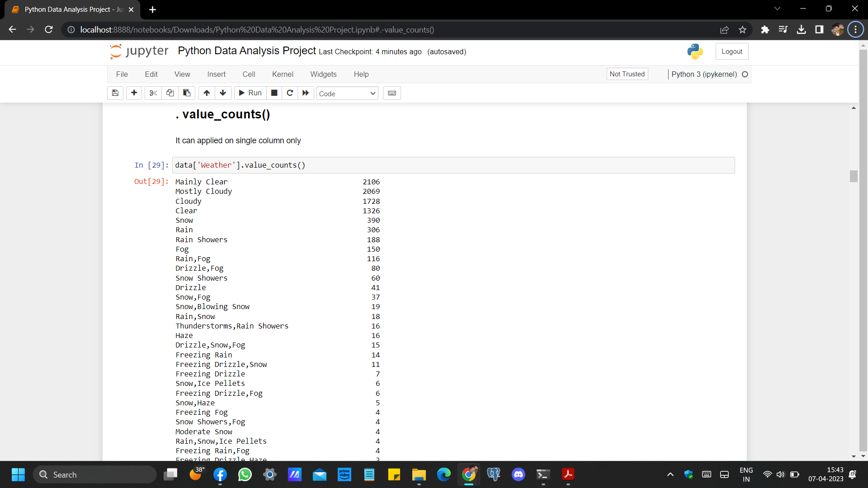868x488 pixels.
Task: Toggle the Not Trusted notebook status
Action: (x=627, y=74)
